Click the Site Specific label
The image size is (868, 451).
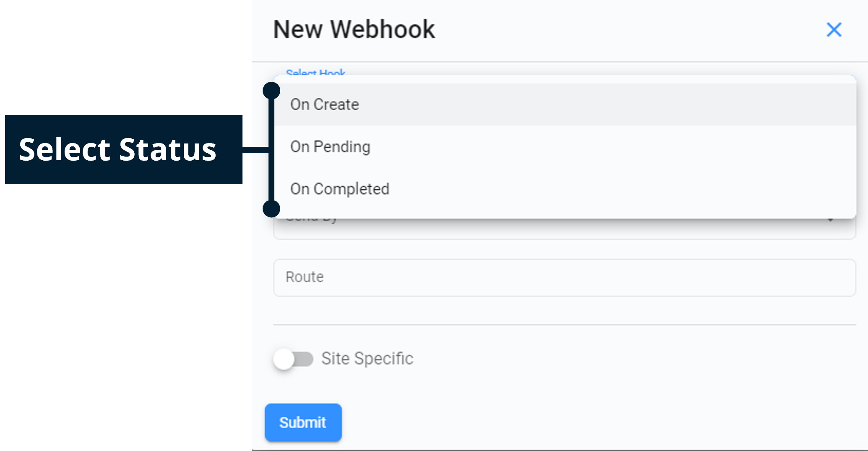[368, 359]
